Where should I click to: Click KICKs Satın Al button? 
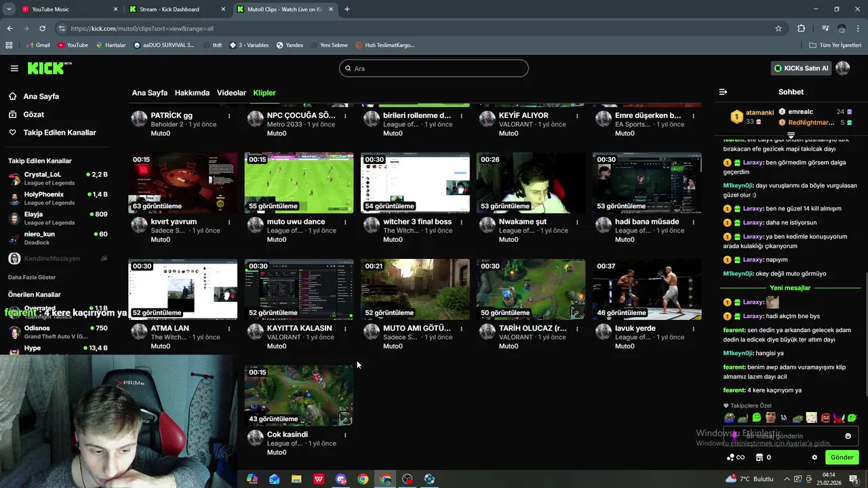[801, 68]
